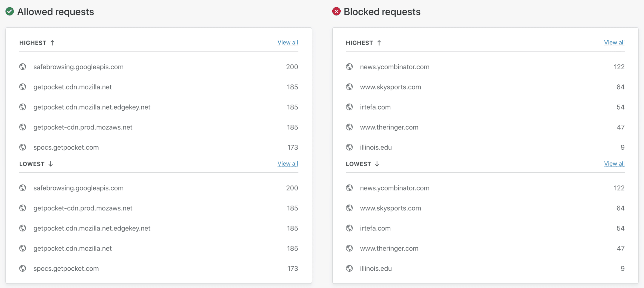Select www.skysports.com in Blocked Lowest list
The image size is (644, 288).
click(390, 208)
